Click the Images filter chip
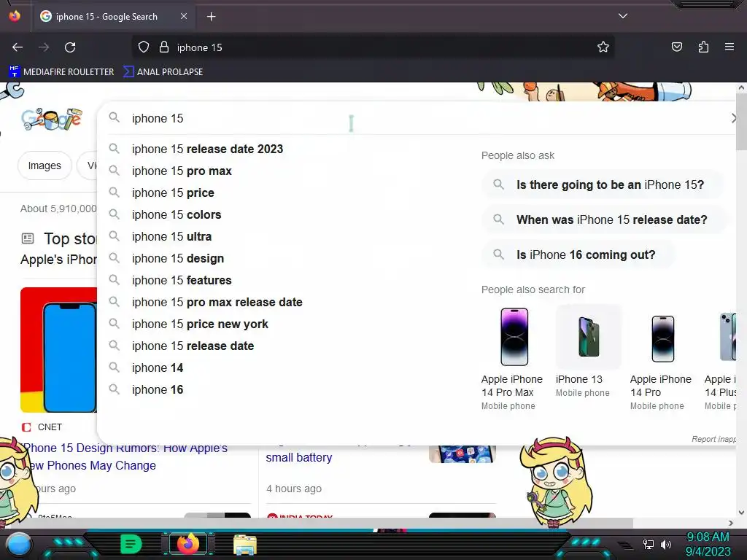This screenshot has height=560, width=747. [x=44, y=166]
